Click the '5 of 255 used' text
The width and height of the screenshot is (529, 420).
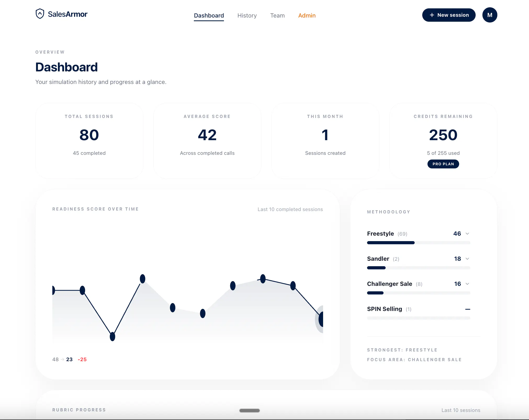pyautogui.click(x=443, y=153)
